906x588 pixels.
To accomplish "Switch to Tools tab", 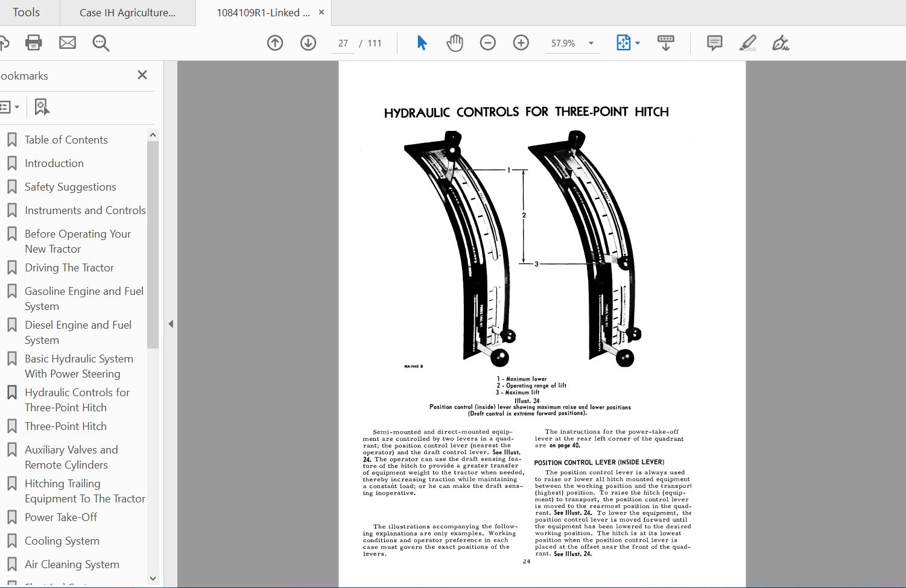I will (x=27, y=12).
